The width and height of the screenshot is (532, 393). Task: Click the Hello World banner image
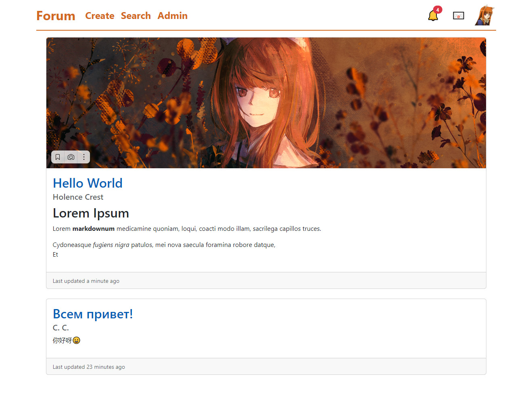point(266,103)
